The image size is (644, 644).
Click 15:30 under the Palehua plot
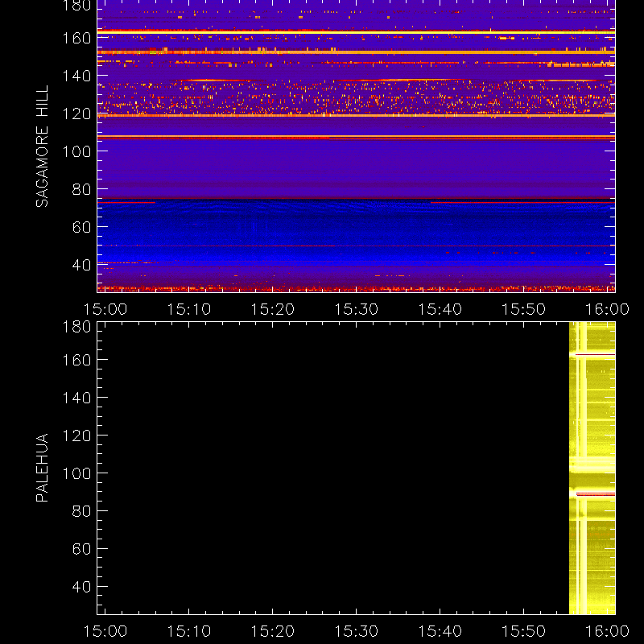click(x=356, y=631)
